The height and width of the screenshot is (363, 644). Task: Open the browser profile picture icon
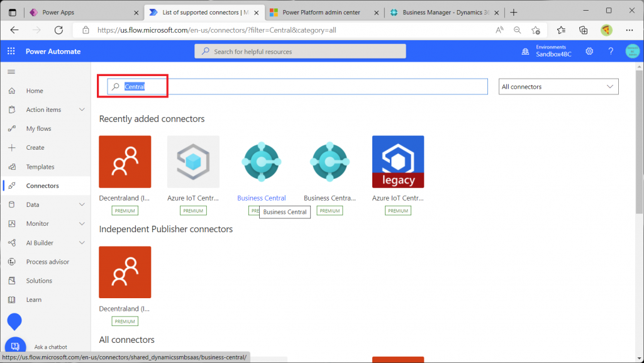tap(606, 30)
